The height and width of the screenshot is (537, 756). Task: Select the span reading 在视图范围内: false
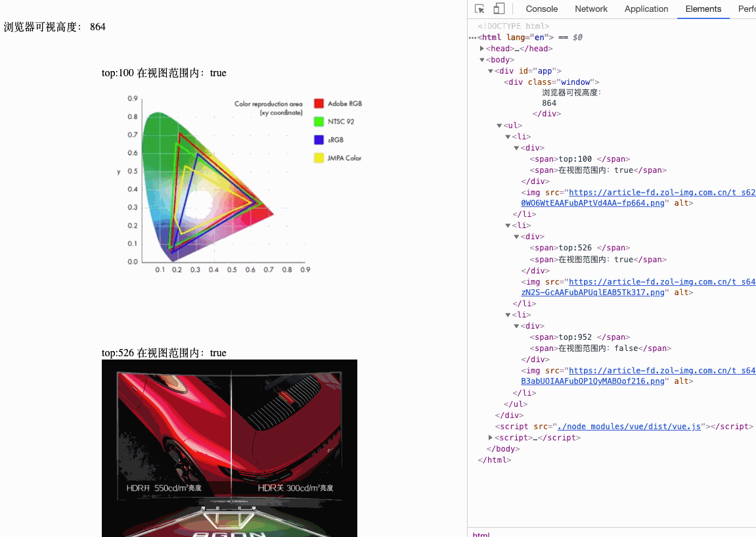point(600,348)
